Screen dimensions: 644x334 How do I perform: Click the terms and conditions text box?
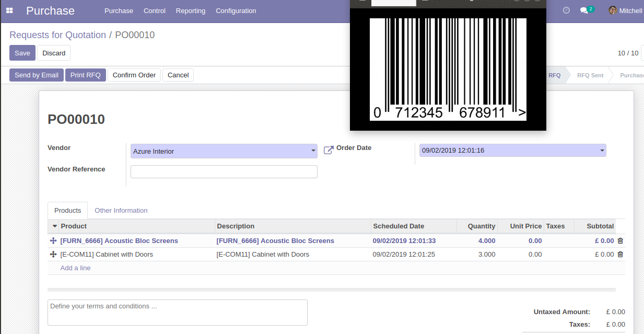(x=178, y=313)
